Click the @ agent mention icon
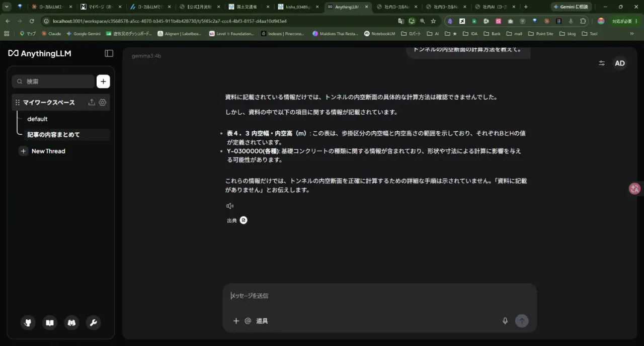 (x=248, y=321)
